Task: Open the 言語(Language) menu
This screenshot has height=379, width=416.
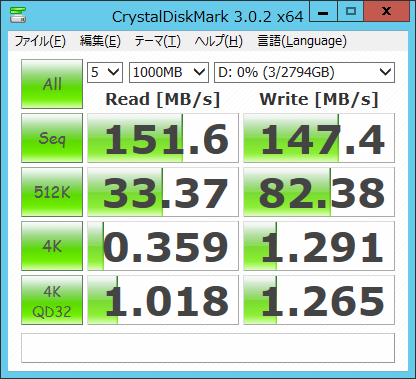Action: [x=302, y=41]
